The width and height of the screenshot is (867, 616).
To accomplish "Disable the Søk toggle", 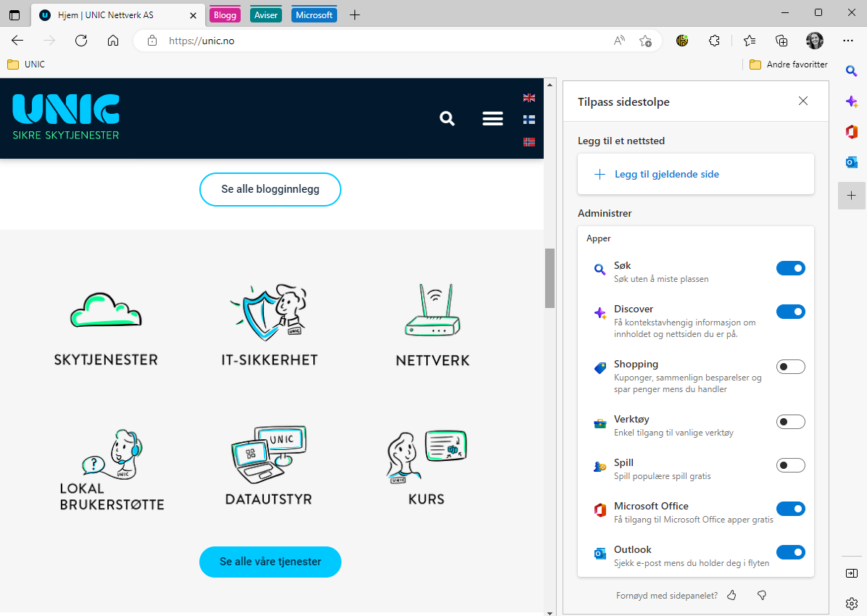I will tap(790, 267).
